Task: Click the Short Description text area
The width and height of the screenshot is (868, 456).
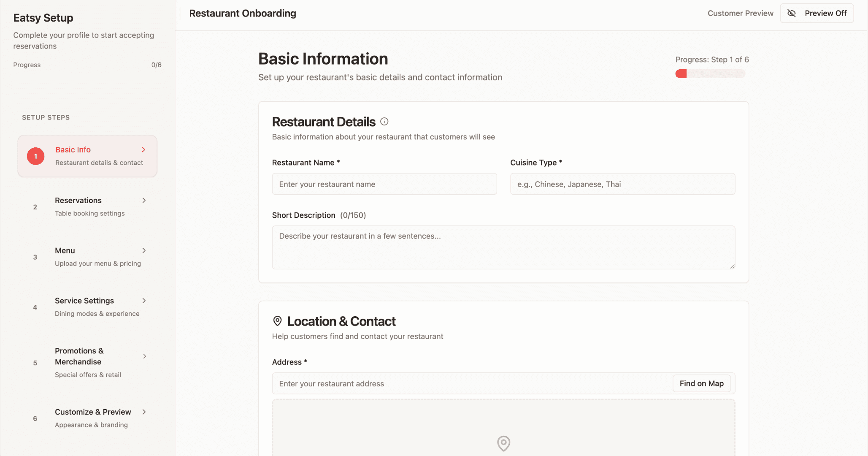Action: pyautogui.click(x=503, y=247)
